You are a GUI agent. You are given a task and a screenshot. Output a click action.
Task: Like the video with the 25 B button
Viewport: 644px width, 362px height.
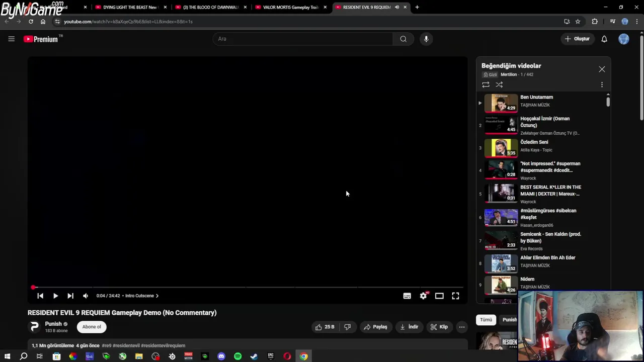pyautogui.click(x=325, y=327)
